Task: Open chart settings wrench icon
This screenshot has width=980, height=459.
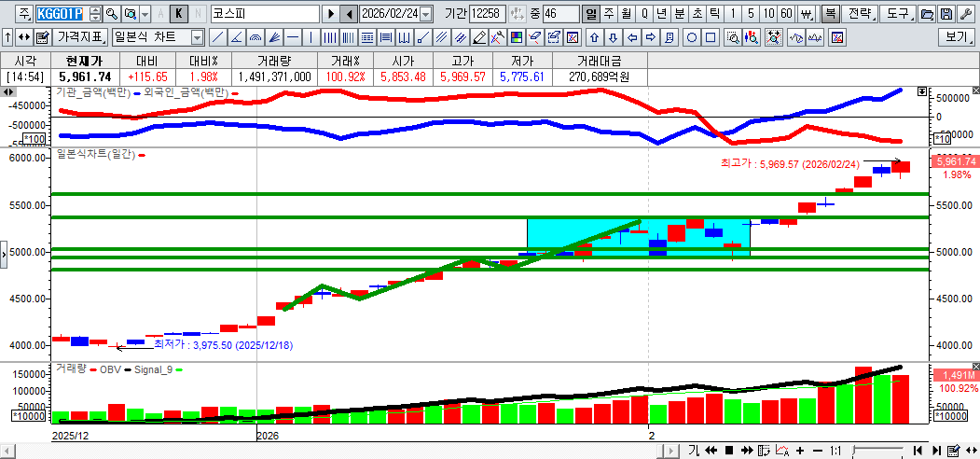Action: coord(967,14)
